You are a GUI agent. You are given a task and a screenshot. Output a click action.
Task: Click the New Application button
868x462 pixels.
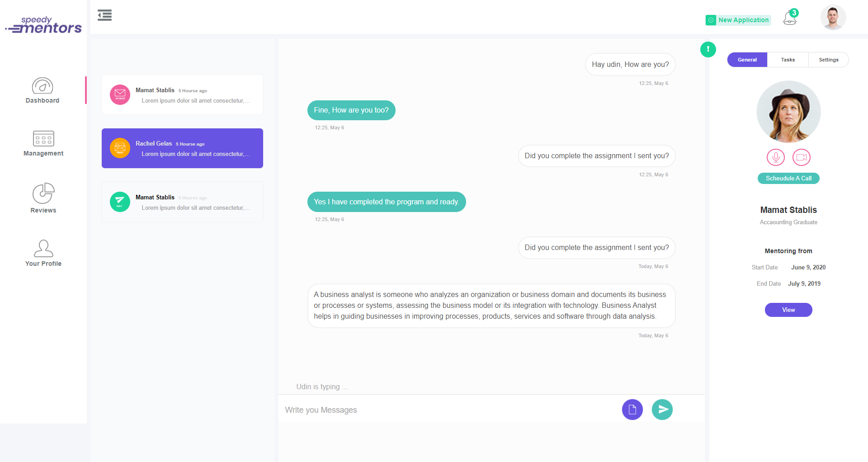tap(738, 20)
